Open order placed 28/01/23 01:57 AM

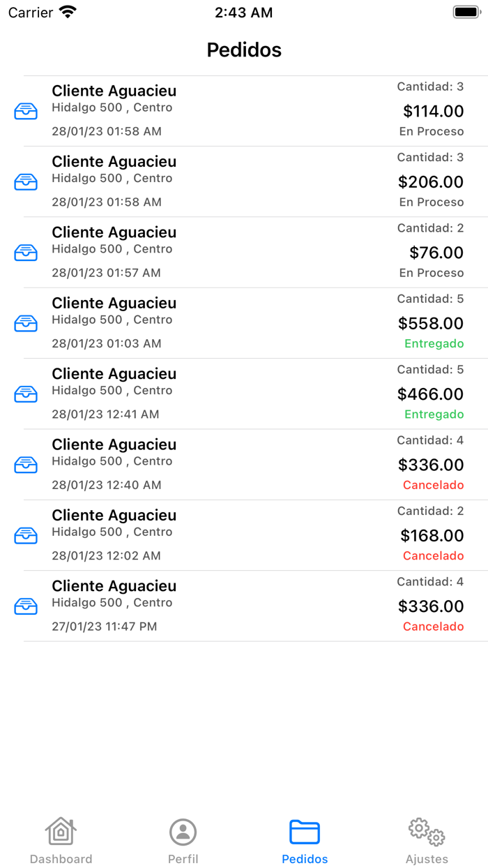click(x=209, y=253)
